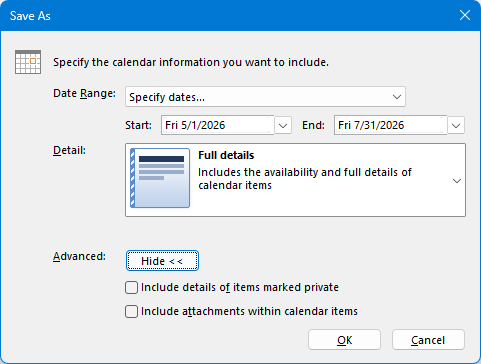Click the Full details heading text
This screenshot has height=364, width=481.
coord(226,155)
